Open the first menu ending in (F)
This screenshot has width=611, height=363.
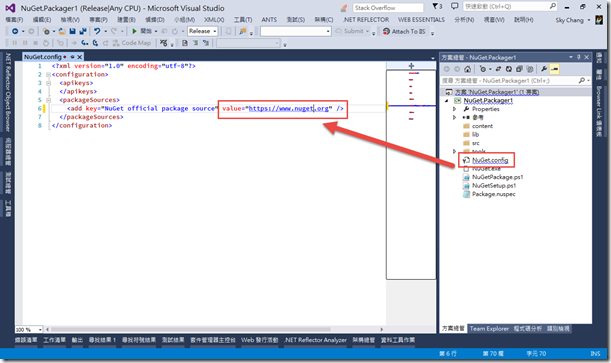(x=14, y=19)
